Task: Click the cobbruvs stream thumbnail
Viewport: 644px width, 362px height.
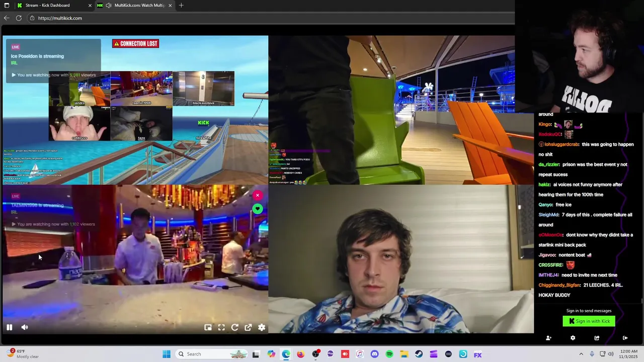Action: [79, 123]
